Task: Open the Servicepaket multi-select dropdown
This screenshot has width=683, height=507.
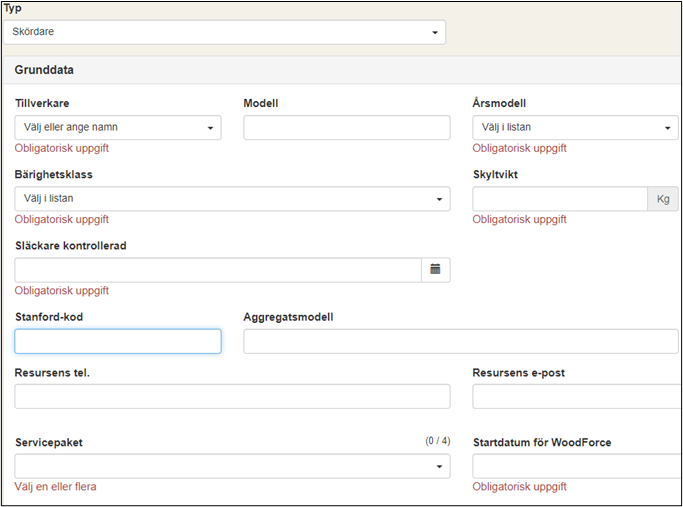Action: click(x=232, y=467)
